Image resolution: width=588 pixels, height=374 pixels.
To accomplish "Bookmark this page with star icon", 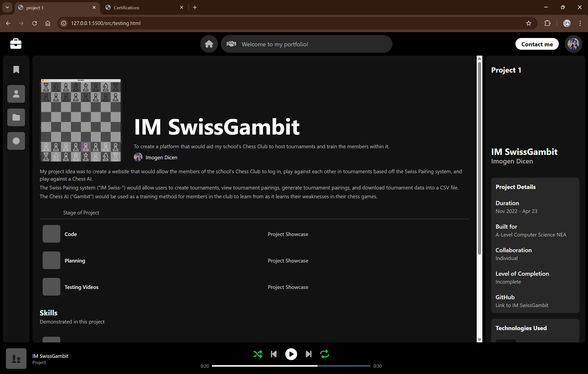I will coord(528,23).
